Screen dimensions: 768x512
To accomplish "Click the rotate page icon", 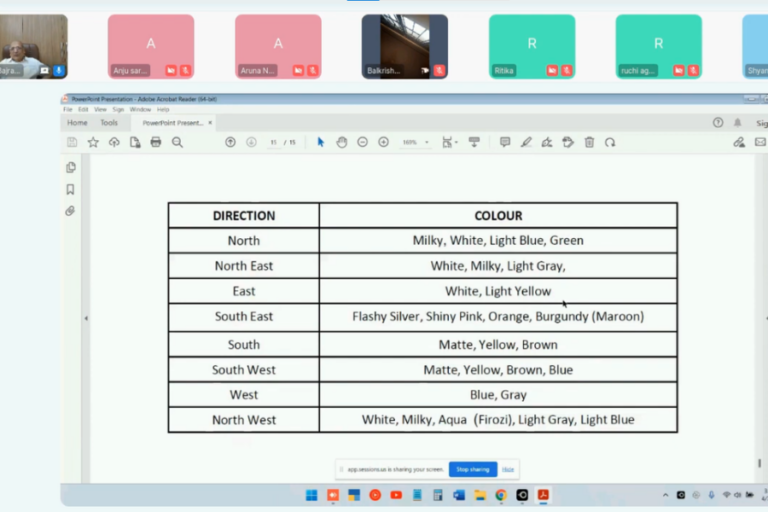I will click(x=610, y=142).
